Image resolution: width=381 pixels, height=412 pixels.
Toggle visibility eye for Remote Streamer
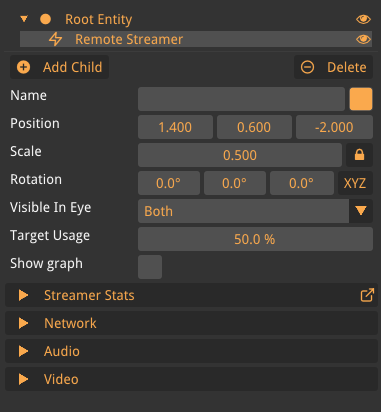[x=363, y=39]
